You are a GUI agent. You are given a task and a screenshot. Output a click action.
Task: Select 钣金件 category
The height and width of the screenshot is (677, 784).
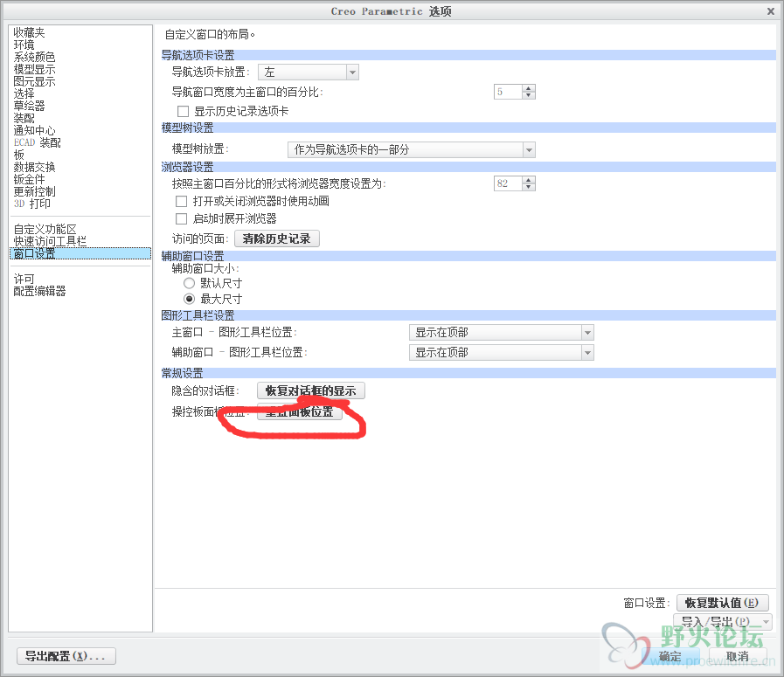29,179
